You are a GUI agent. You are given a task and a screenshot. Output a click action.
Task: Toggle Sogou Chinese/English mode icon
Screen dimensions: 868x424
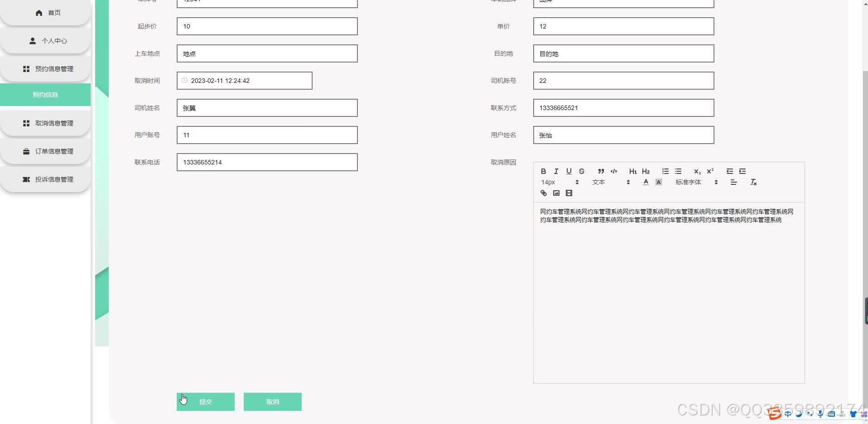pyautogui.click(x=788, y=413)
